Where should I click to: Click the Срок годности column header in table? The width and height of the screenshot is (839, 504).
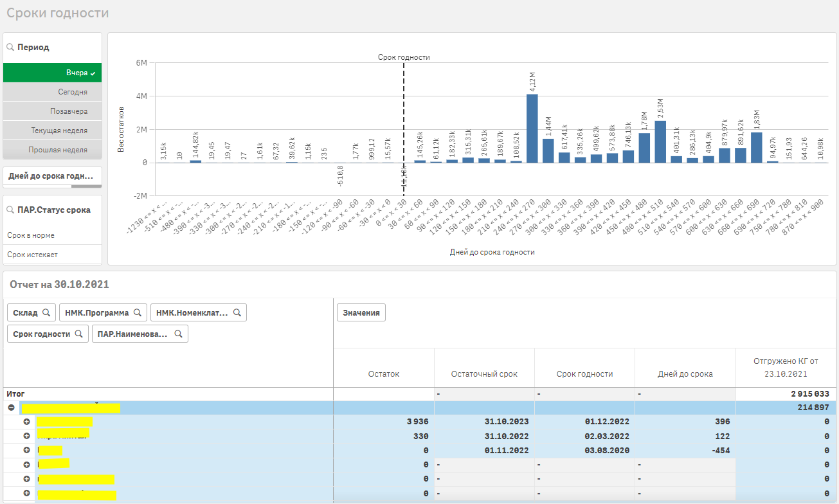pos(584,373)
